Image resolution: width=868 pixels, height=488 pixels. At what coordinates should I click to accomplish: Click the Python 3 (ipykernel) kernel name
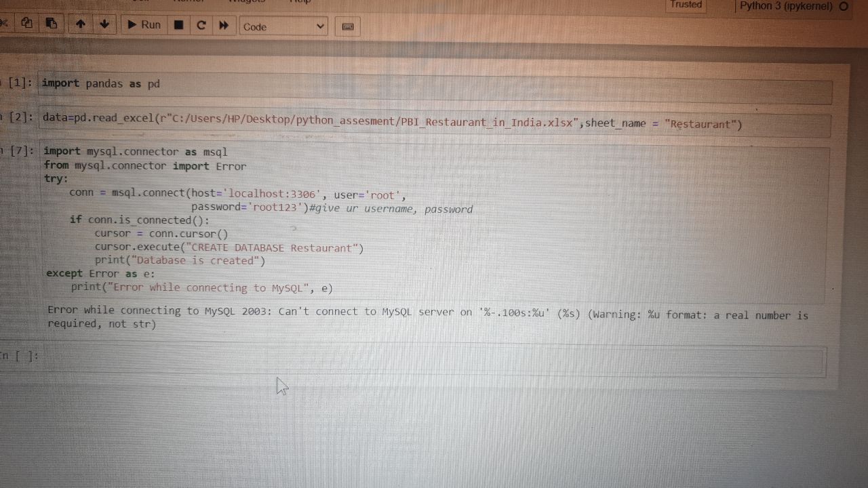[x=786, y=5]
